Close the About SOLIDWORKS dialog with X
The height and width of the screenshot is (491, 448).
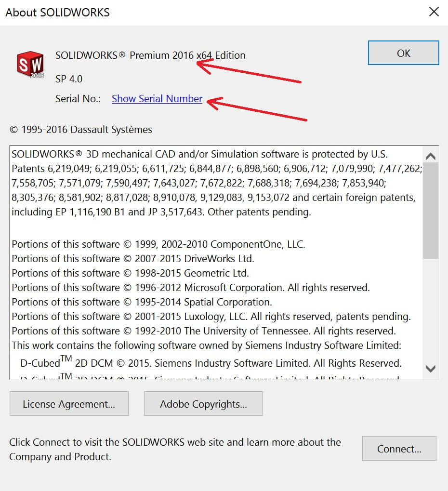click(434, 12)
